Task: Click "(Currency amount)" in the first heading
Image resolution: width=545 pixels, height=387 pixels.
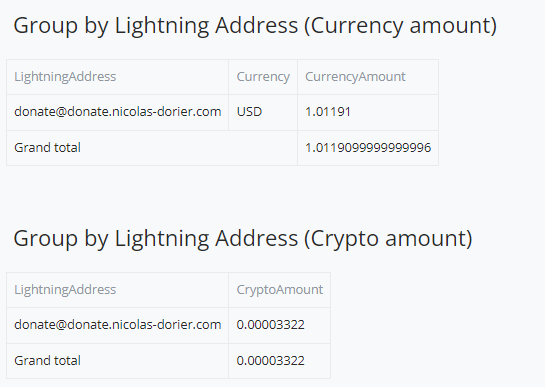Action: click(x=400, y=26)
